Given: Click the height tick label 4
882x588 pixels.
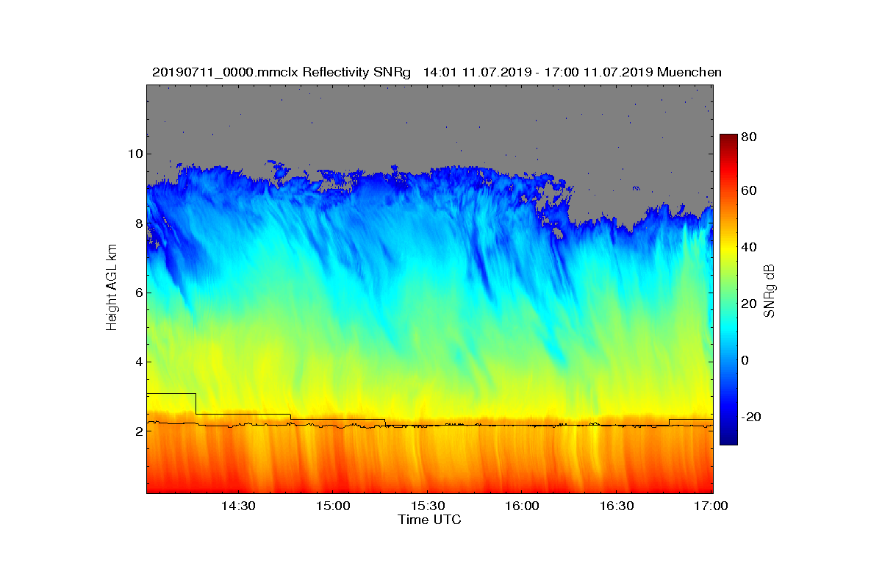Looking at the screenshot, I should coord(137,362).
